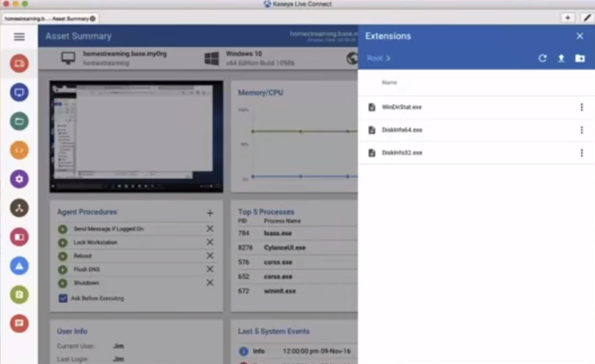The width and height of the screenshot is (595, 364).
Task: Open the blue Remote Control monitor icon
Action: click(x=19, y=92)
